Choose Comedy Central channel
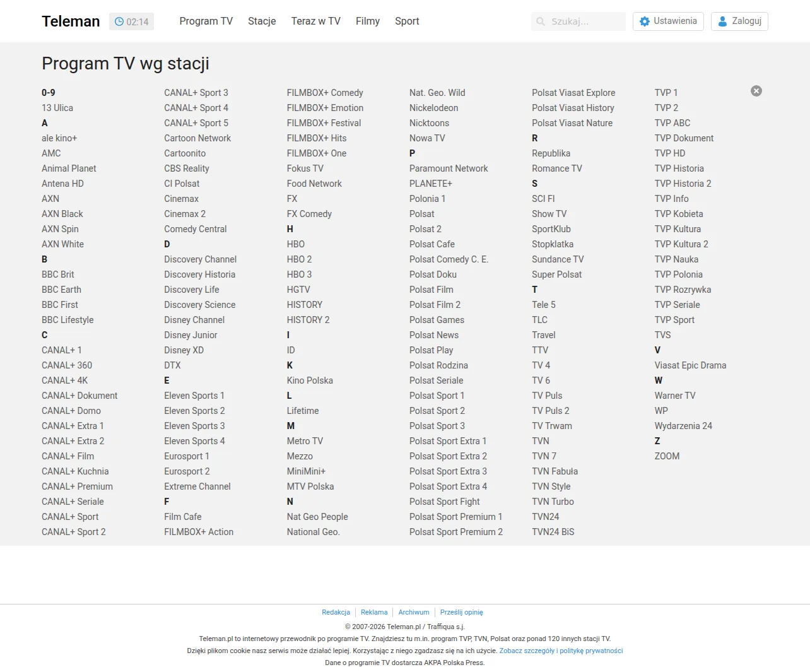This screenshot has height=672, width=810. (196, 229)
